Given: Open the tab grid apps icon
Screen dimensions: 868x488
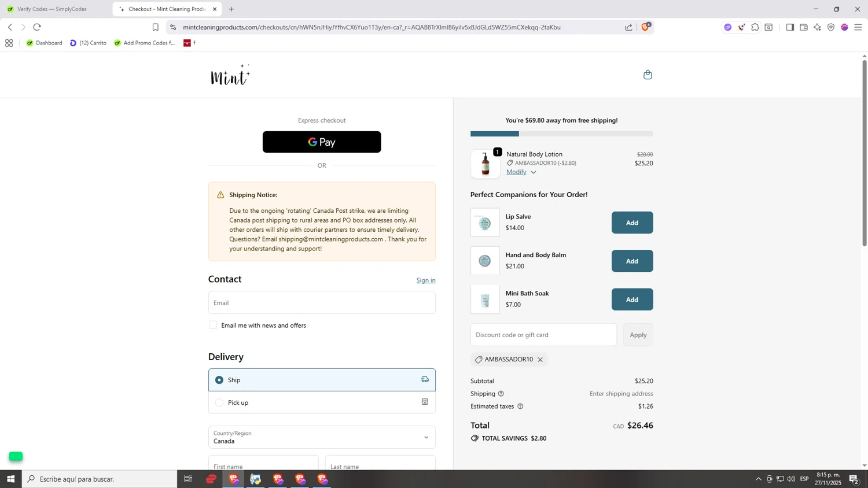Looking at the screenshot, I should 9,43.
